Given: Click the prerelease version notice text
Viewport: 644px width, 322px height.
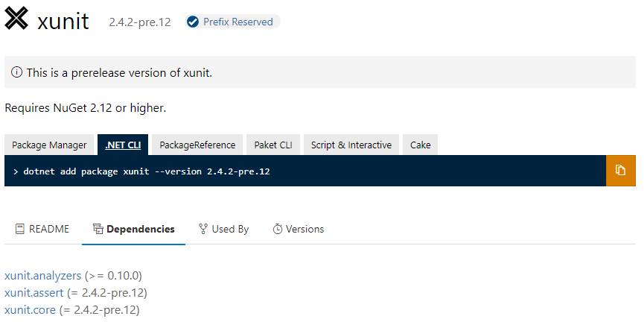Looking at the screenshot, I should (x=120, y=73).
